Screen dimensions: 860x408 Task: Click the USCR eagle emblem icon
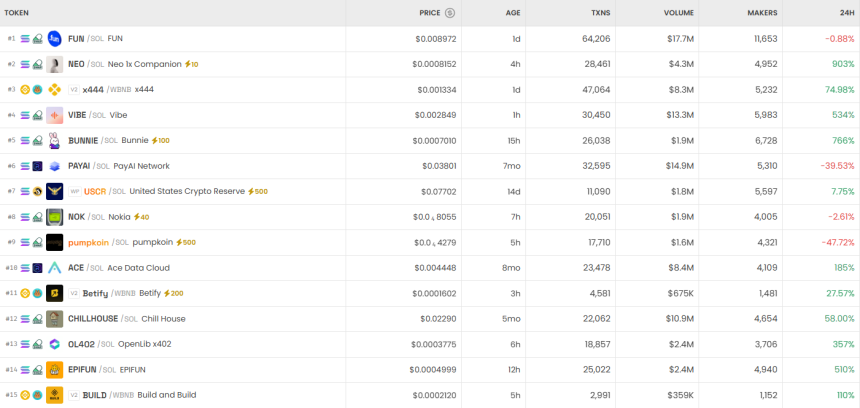[x=54, y=192]
